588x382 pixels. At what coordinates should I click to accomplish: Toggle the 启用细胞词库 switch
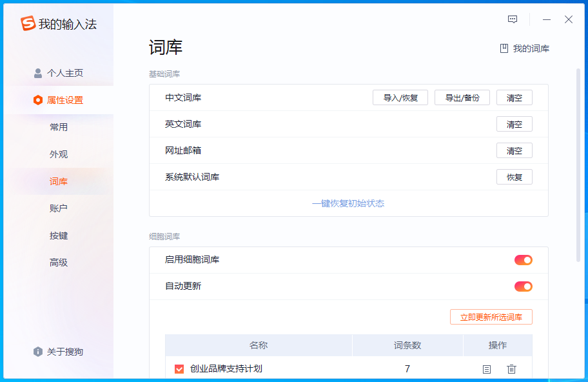[523, 260]
